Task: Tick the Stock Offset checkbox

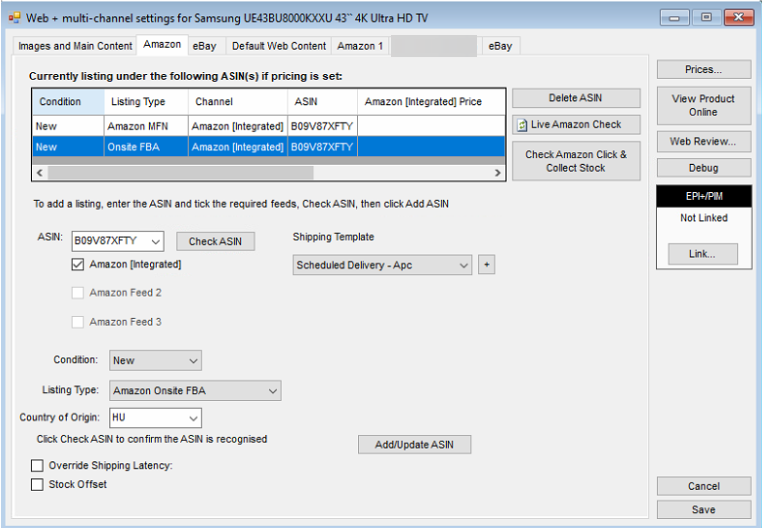Action: tap(37, 485)
